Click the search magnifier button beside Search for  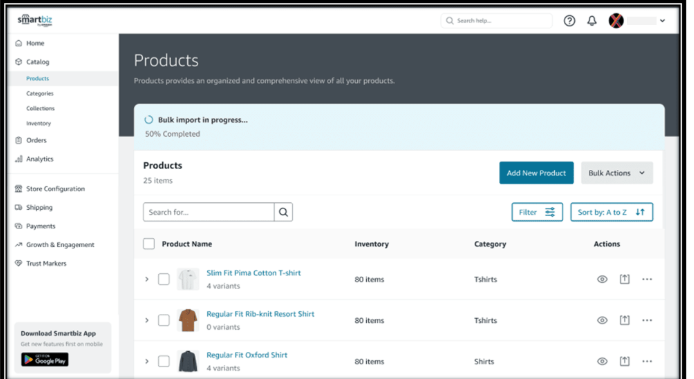click(283, 212)
